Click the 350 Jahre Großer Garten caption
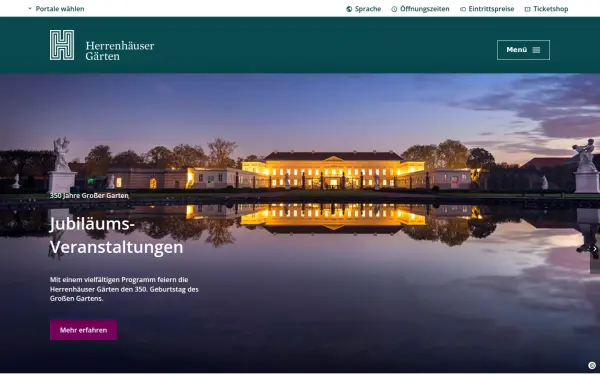The width and height of the screenshot is (600, 375). [x=89, y=196]
